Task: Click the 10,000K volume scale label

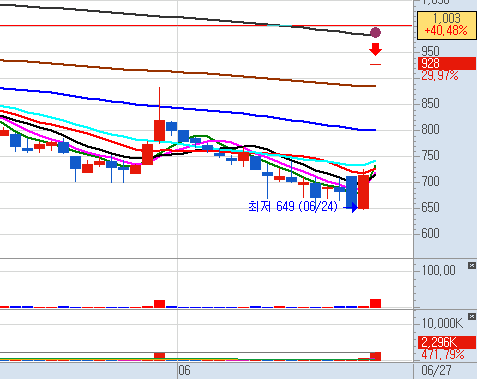Action: (x=442, y=323)
